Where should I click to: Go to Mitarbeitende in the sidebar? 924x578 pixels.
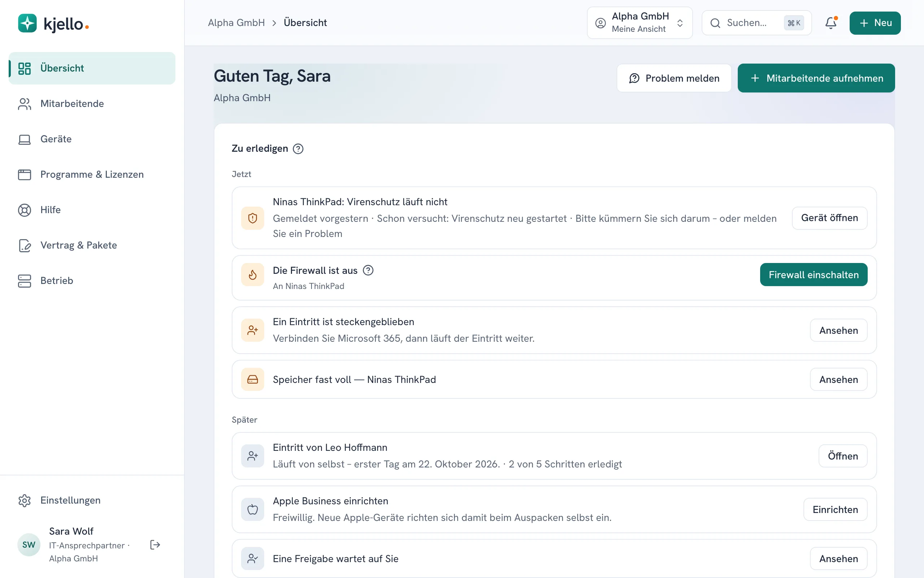[x=92, y=104]
